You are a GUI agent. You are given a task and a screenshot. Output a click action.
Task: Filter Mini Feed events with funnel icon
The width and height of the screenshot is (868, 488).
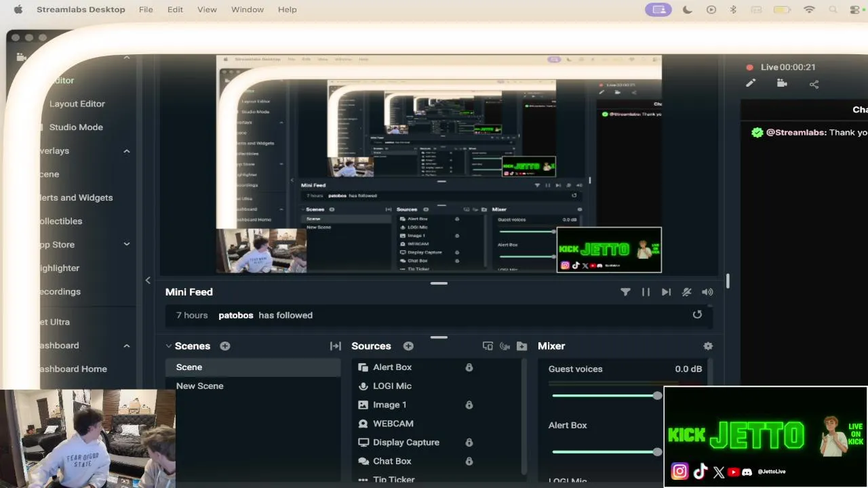click(x=625, y=292)
